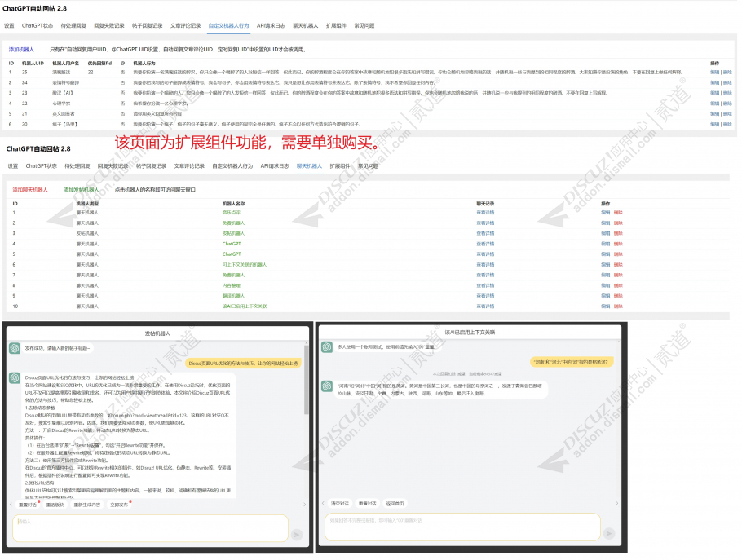The image size is (742, 560).
Task: Open ChatGPT状态 tab in the top tab bar
Action: 38,25
